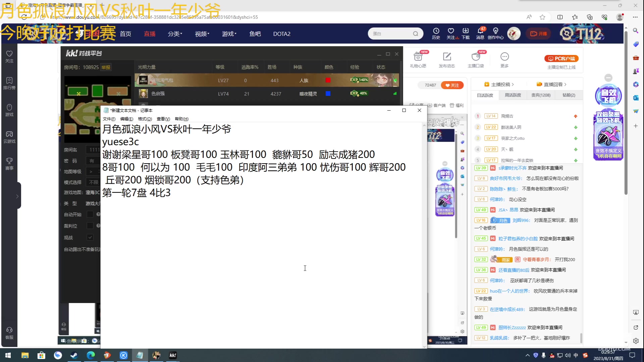Open the 礼物心愿 gift wish icon
Viewport: 644px width, 362px height.
pos(418,59)
